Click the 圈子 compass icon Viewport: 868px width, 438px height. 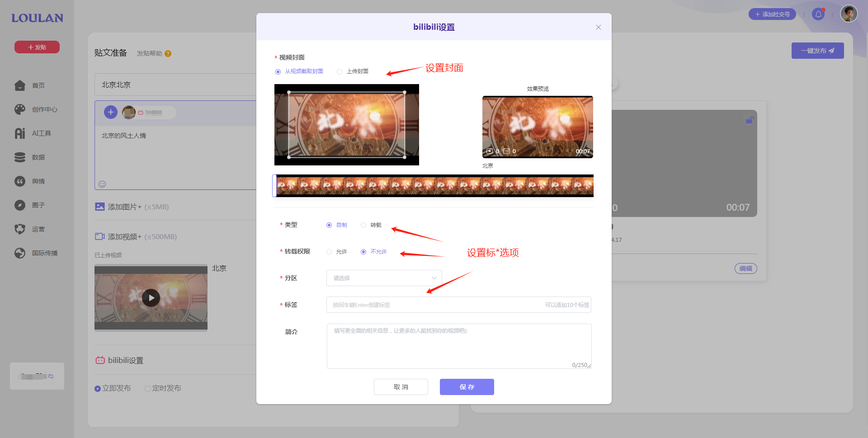click(20, 205)
